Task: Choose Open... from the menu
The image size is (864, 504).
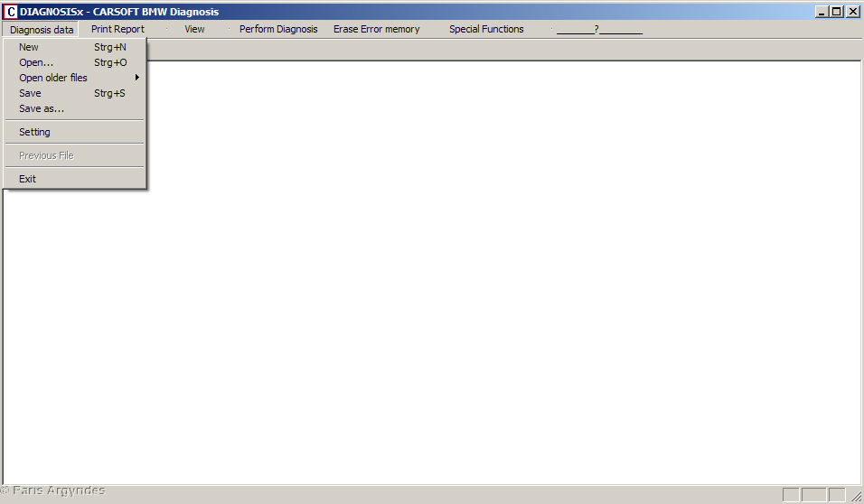Action: point(74,63)
